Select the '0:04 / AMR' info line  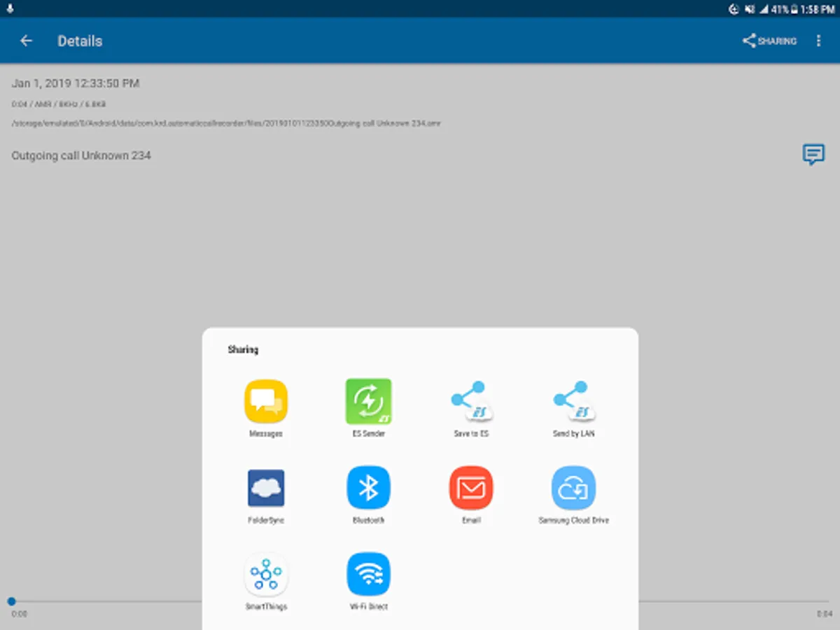59,104
